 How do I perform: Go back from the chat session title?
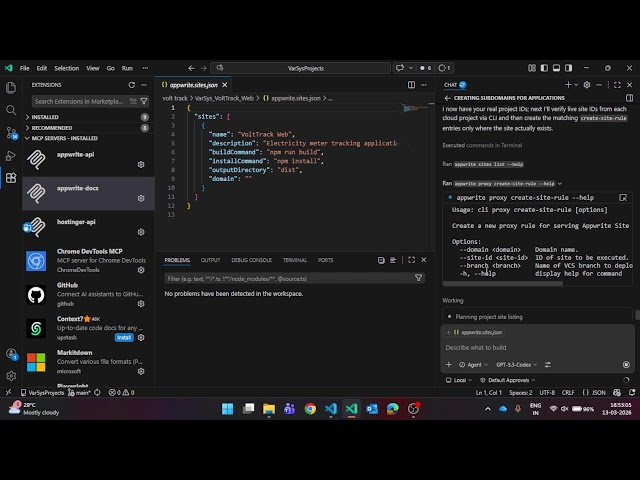click(x=447, y=98)
